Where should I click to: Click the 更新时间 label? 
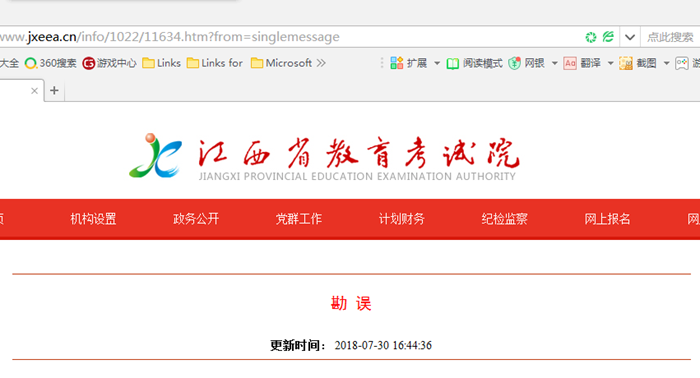pyautogui.click(x=298, y=345)
